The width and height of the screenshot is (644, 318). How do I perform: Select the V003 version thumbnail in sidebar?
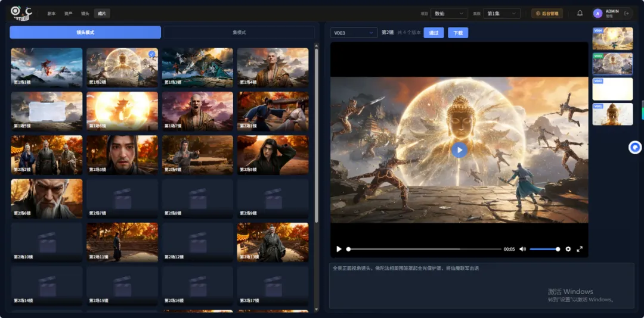612,64
